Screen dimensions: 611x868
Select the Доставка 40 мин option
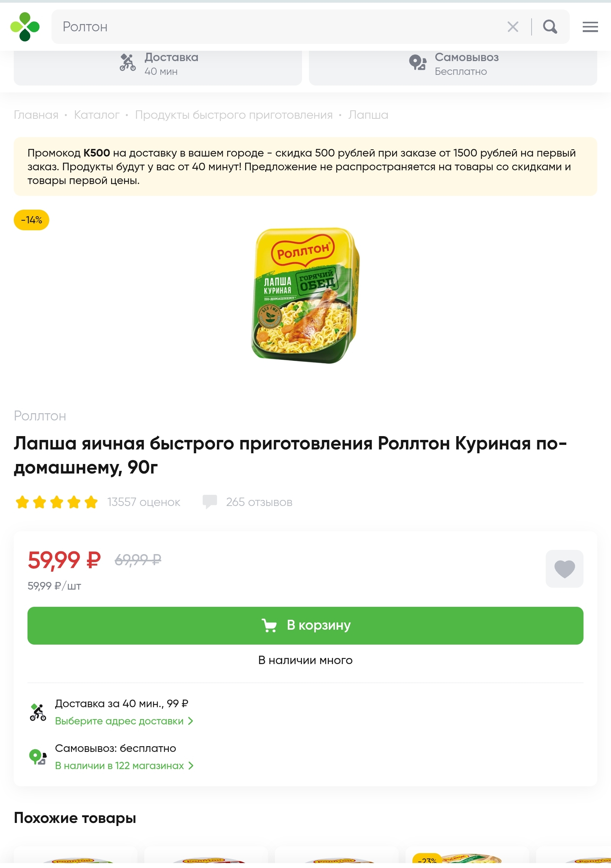click(158, 64)
